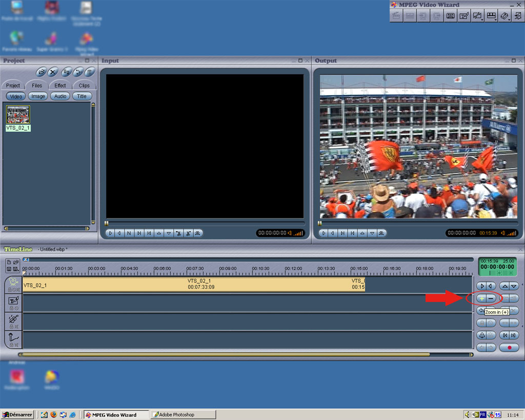Click the open file icon in Project panel
The width and height of the screenshot is (525, 420).
pyautogui.click(x=41, y=72)
